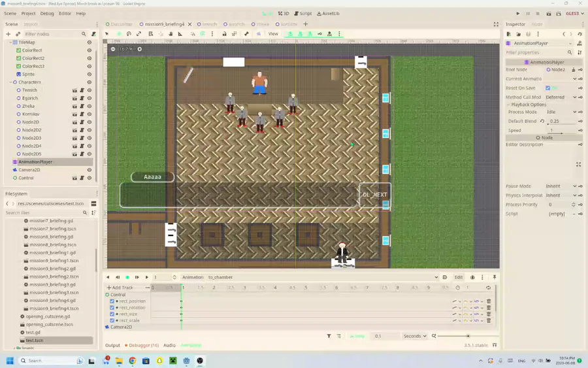Adjust the Speed property slider
The image size is (588, 368).
(561, 133)
